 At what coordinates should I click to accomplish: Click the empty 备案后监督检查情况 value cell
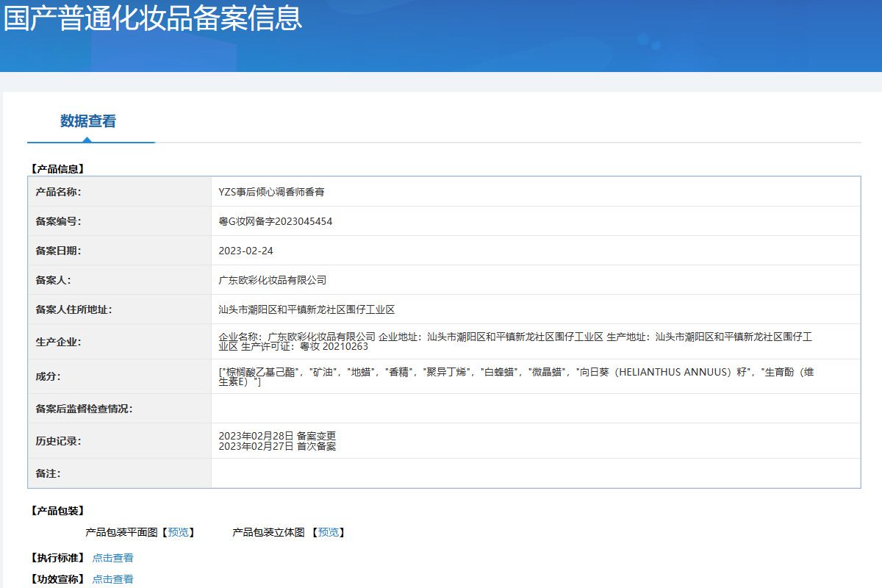tap(535, 409)
